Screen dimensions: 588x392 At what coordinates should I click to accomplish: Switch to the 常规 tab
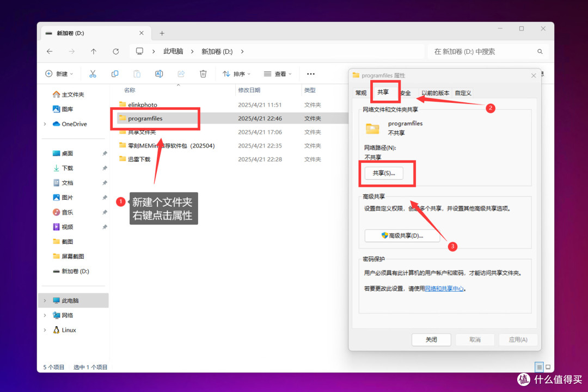(x=361, y=93)
